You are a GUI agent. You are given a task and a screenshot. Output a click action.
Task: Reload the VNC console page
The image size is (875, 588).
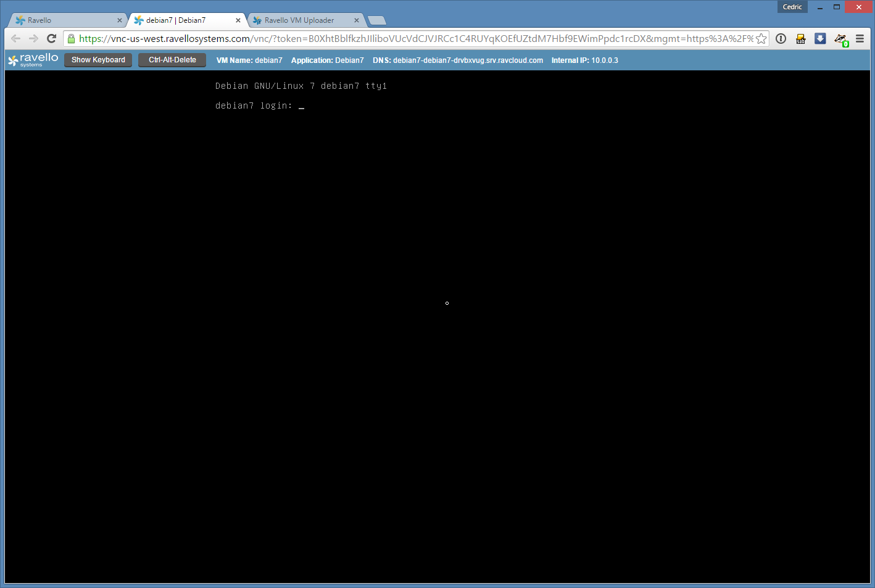tap(52, 38)
